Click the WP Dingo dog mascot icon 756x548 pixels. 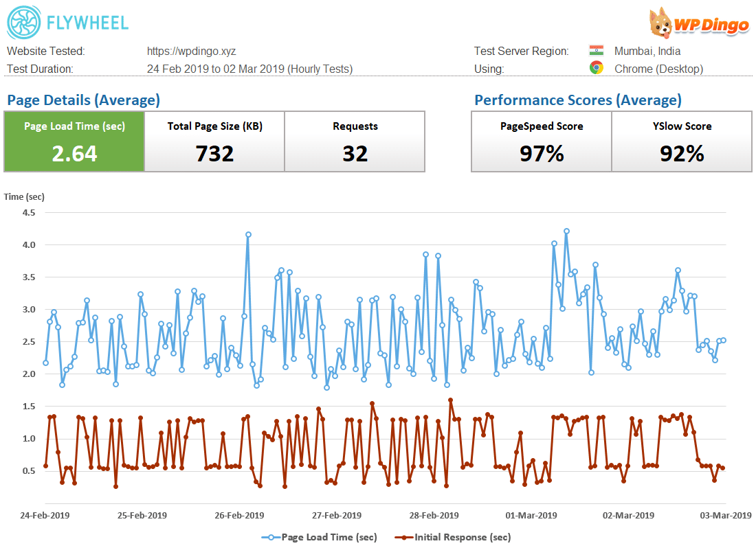661,23
